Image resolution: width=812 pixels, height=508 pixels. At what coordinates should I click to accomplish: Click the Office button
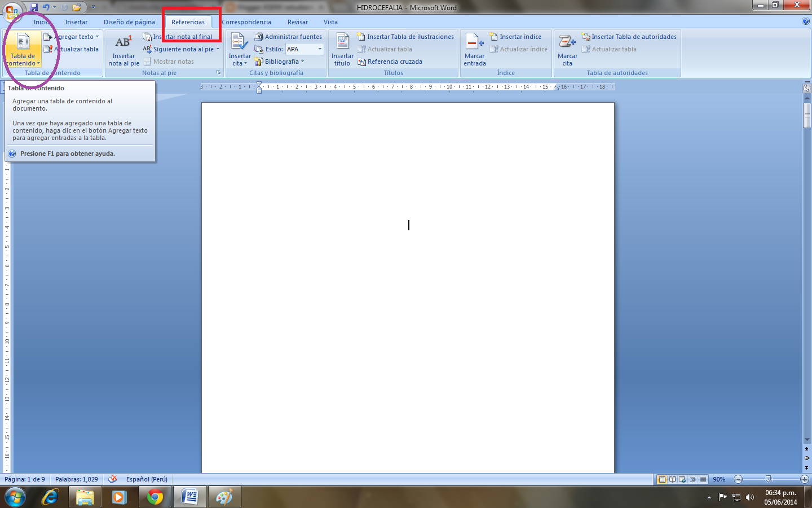(x=12, y=11)
